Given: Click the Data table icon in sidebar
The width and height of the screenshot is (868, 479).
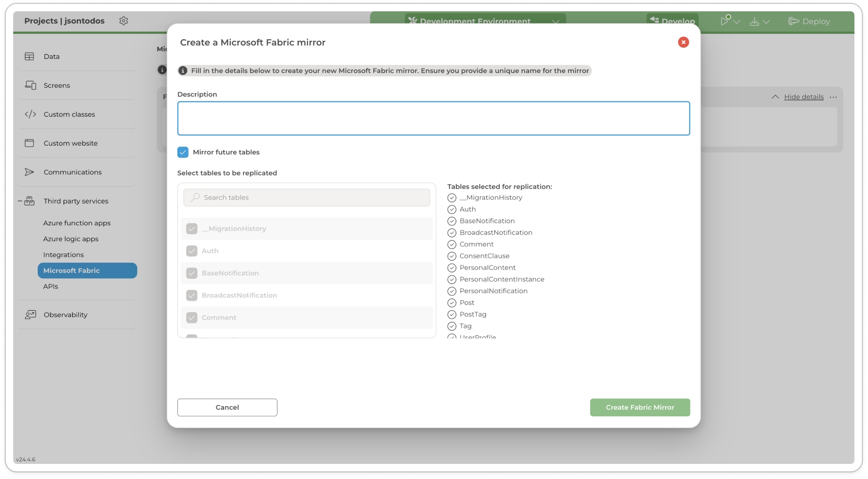Looking at the screenshot, I should [29, 57].
